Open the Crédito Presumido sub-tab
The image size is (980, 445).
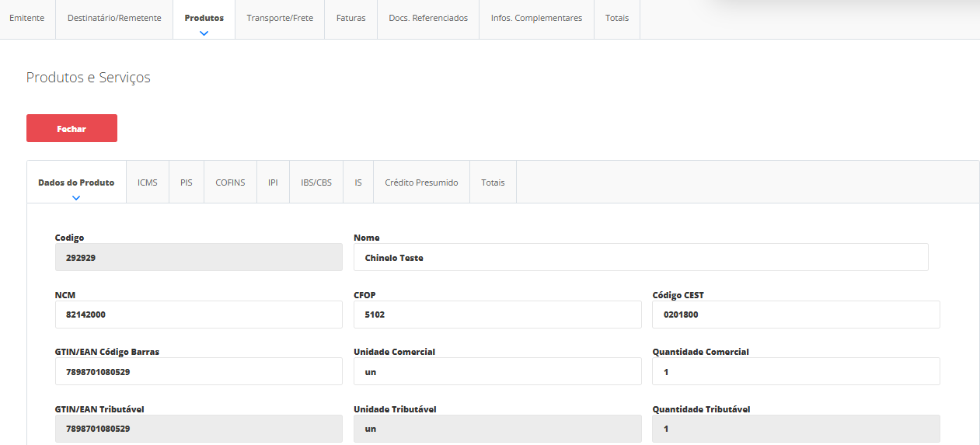tap(421, 183)
